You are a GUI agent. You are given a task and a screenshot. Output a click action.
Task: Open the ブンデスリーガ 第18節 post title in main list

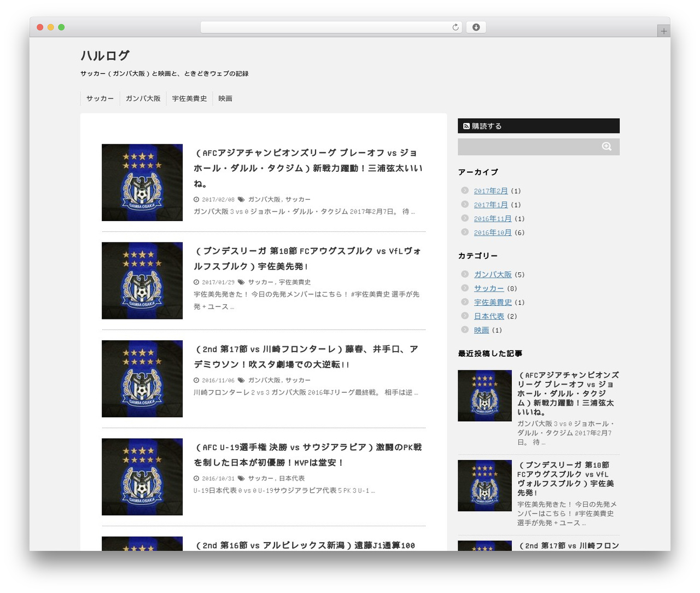[x=307, y=258]
